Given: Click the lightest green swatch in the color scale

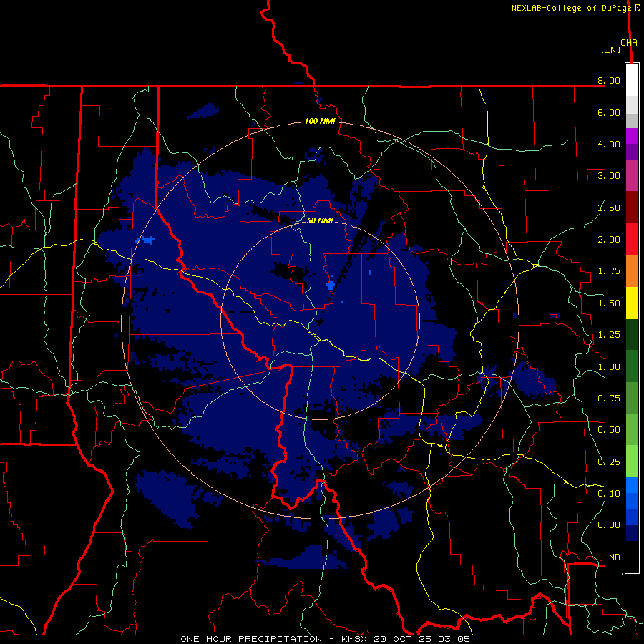Looking at the screenshot, I should coord(632,462).
